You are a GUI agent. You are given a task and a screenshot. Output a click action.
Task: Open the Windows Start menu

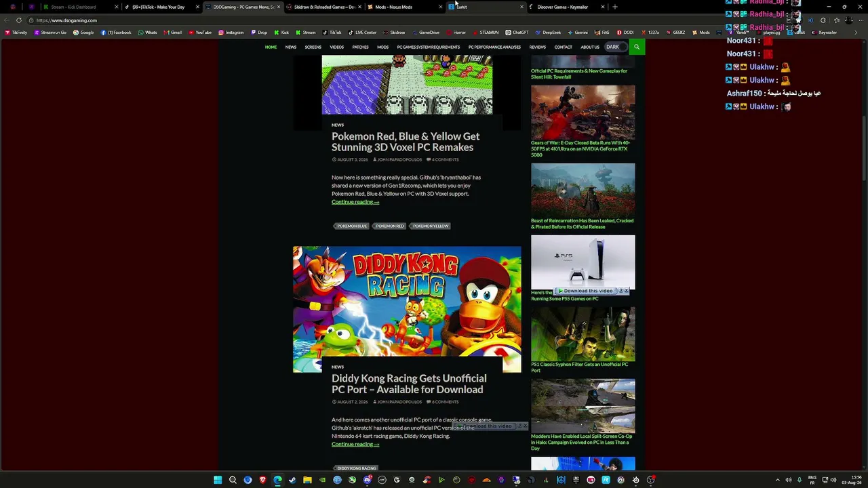pos(218,480)
